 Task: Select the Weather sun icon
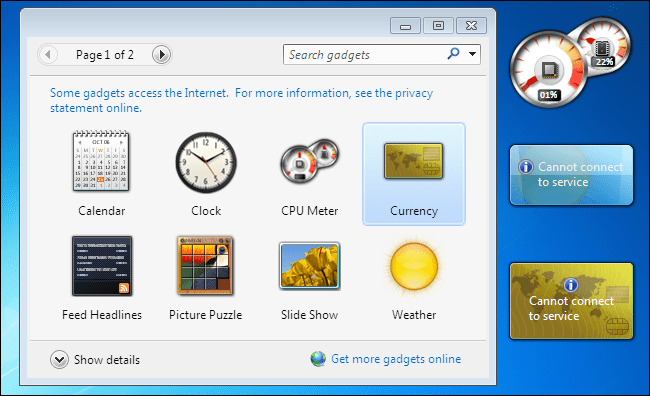coord(414,266)
